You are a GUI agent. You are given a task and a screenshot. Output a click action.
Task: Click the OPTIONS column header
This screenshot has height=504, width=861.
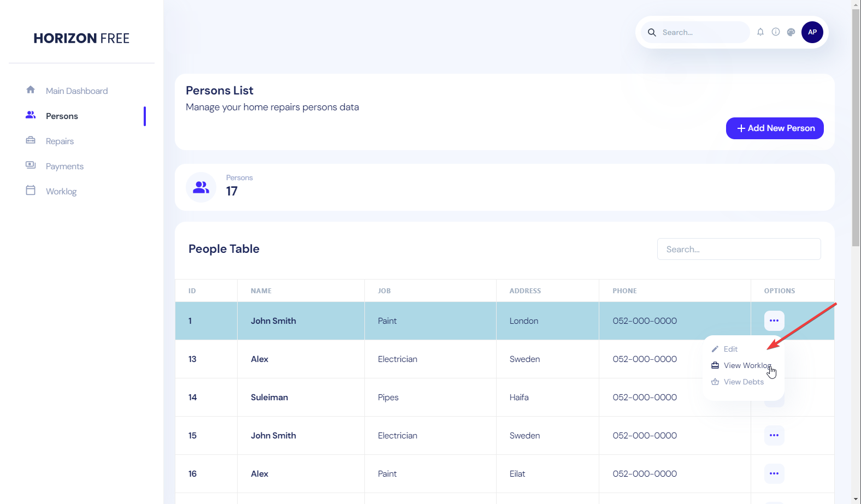pos(780,291)
